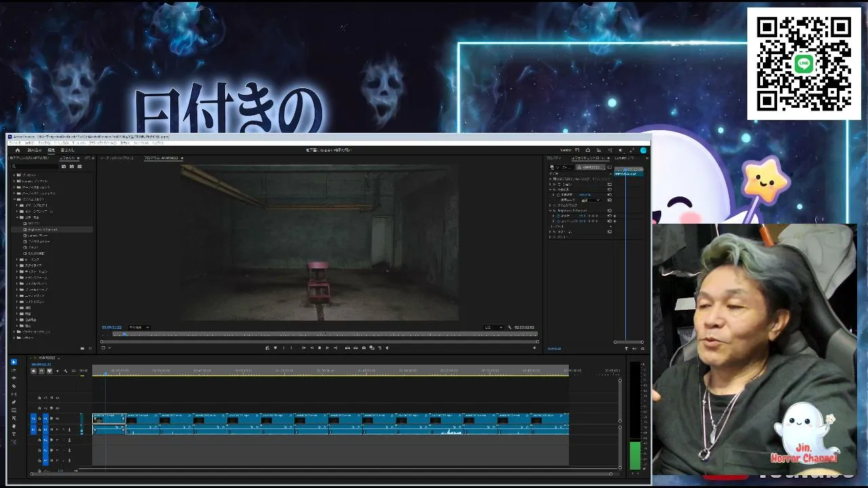This screenshot has height=488, width=868.
Task: Switch to the Export (書き出し) tab
Action: click(67, 150)
